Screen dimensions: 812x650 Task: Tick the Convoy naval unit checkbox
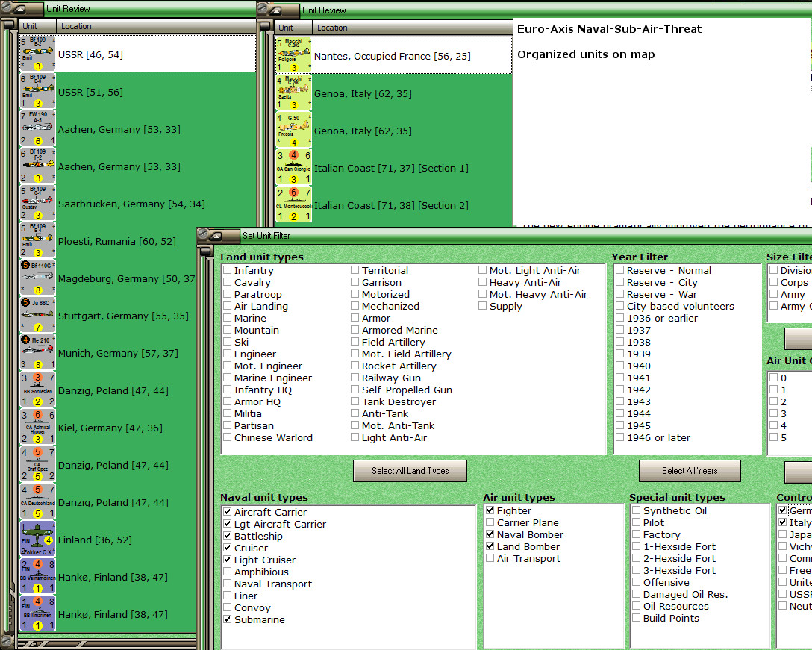coord(227,607)
